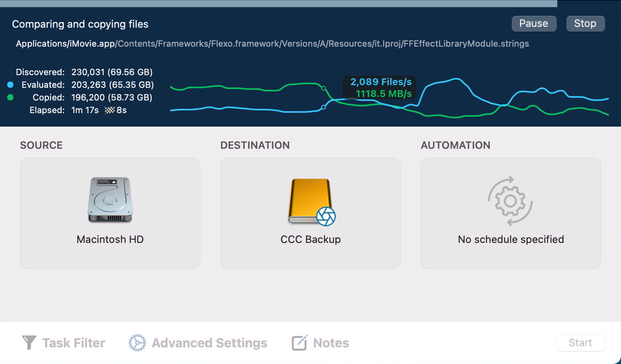Click the 8s remaining time value

click(x=122, y=110)
